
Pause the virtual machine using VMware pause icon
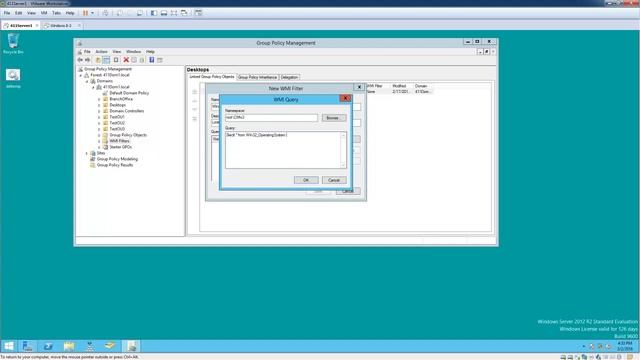pyautogui.click(x=86, y=13)
